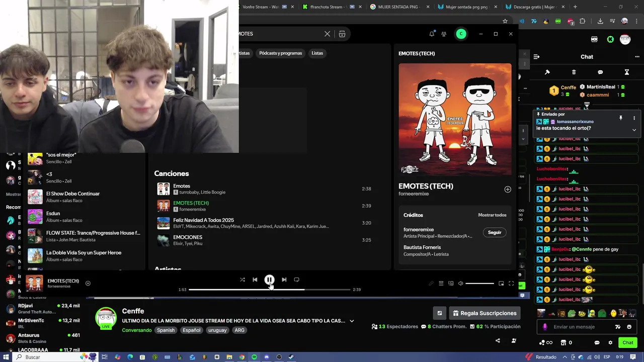Viewport: 644px width, 362px height.
Task: Open RDjavi channel in sidebar
Action: (x=43, y=309)
